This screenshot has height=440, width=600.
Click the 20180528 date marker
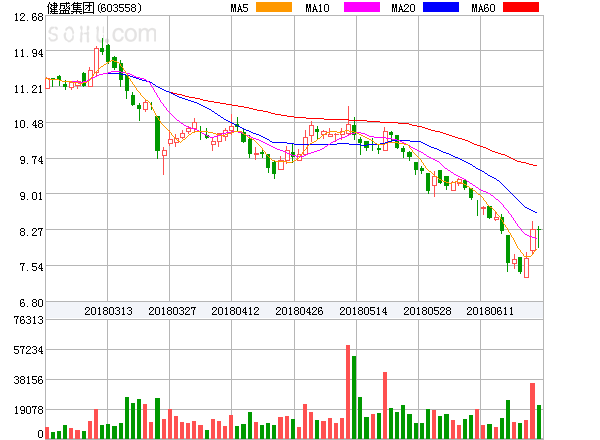pyautogui.click(x=427, y=311)
